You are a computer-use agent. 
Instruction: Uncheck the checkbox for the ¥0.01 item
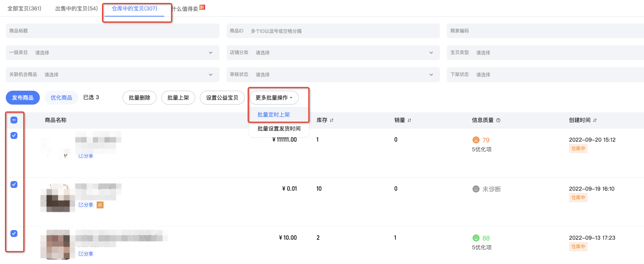pyautogui.click(x=14, y=184)
